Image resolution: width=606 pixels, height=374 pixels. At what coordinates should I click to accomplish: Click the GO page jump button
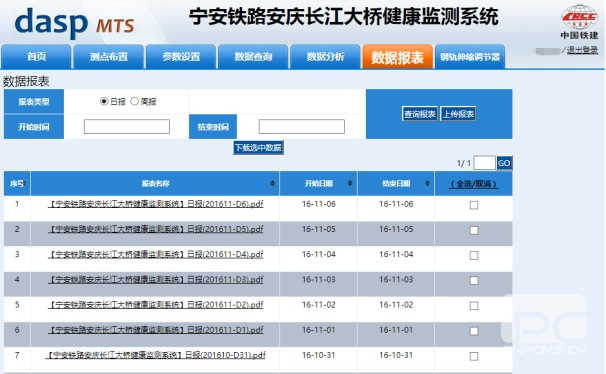point(504,163)
